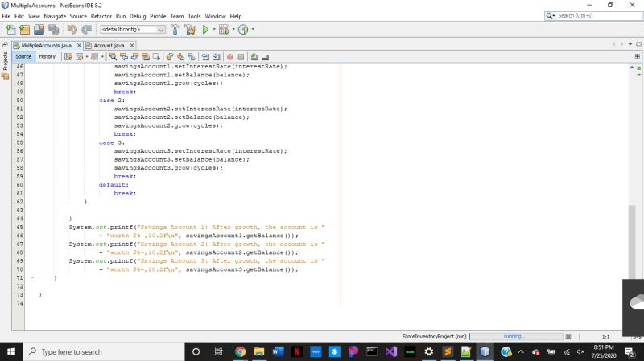Redo the last edit in the toolbar
Viewport: 644px width, 361px height.
point(86,30)
